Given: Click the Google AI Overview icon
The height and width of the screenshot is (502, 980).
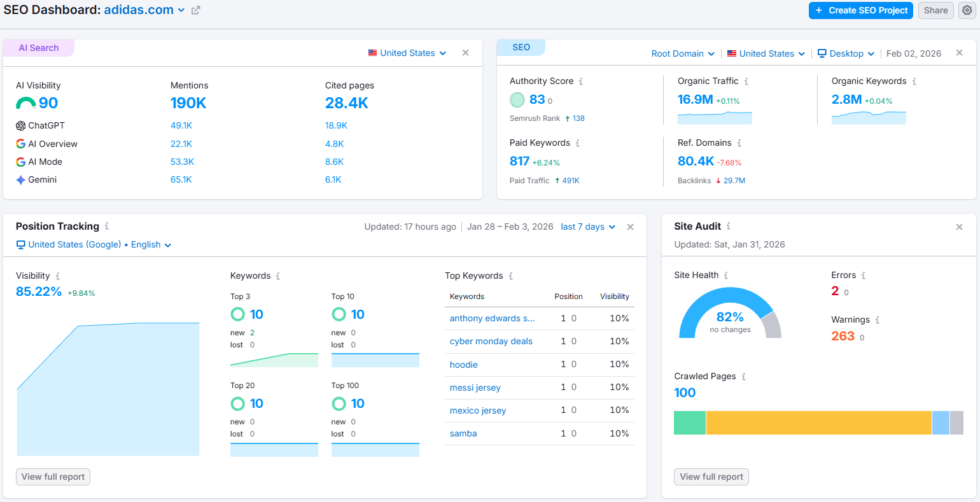Looking at the screenshot, I should coord(20,144).
